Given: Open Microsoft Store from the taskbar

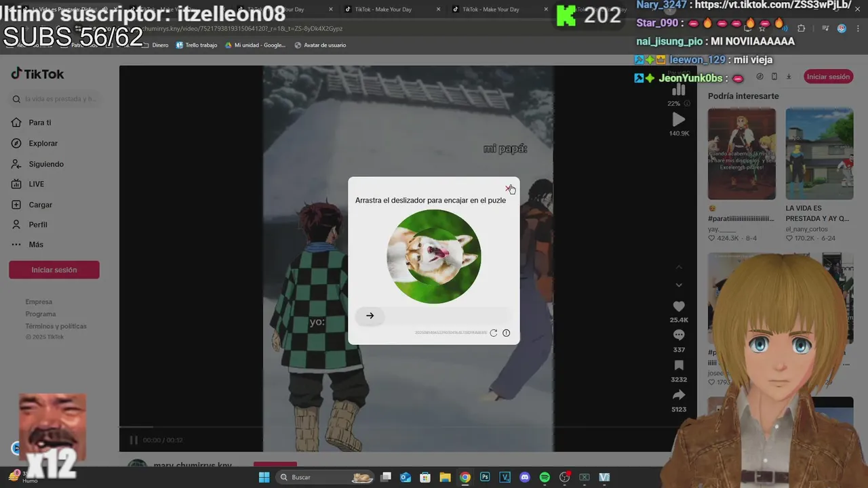Looking at the screenshot, I should [x=425, y=477].
